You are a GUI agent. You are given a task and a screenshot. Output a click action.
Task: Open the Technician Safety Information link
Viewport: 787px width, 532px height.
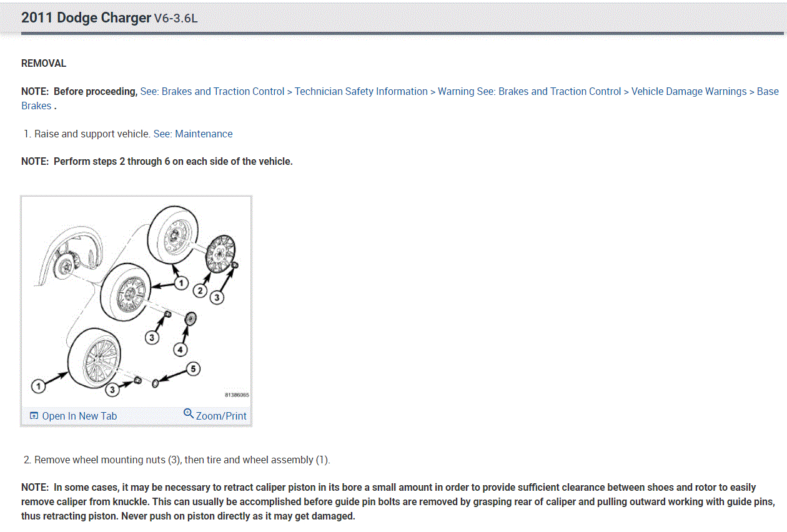pyautogui.click(x=361, y=91)
